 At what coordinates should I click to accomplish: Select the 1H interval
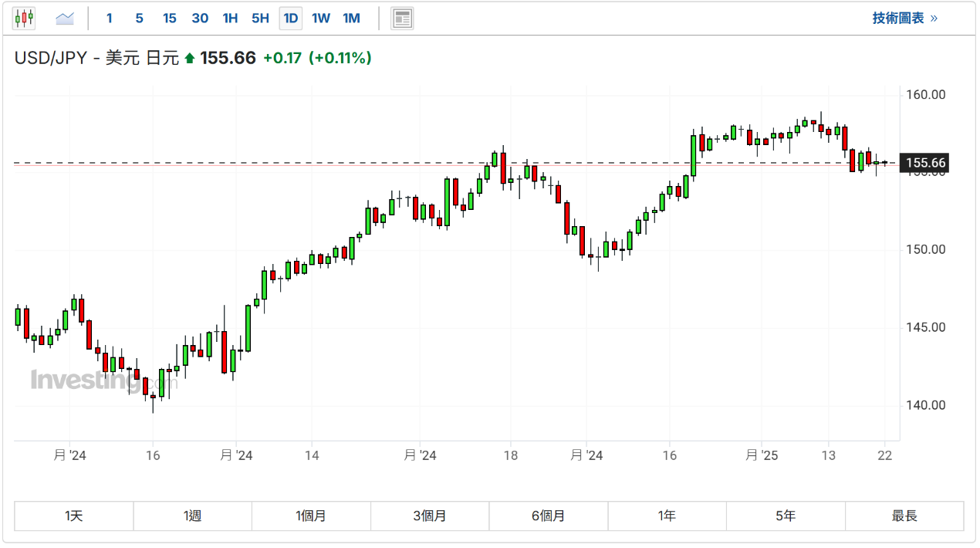point(230,18)
